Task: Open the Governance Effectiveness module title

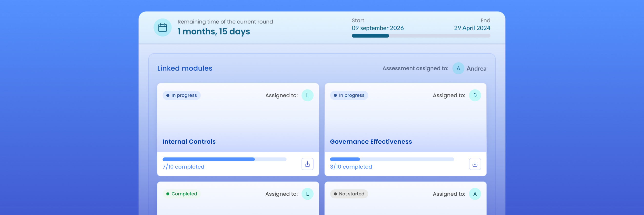Action: pos(371,141)
